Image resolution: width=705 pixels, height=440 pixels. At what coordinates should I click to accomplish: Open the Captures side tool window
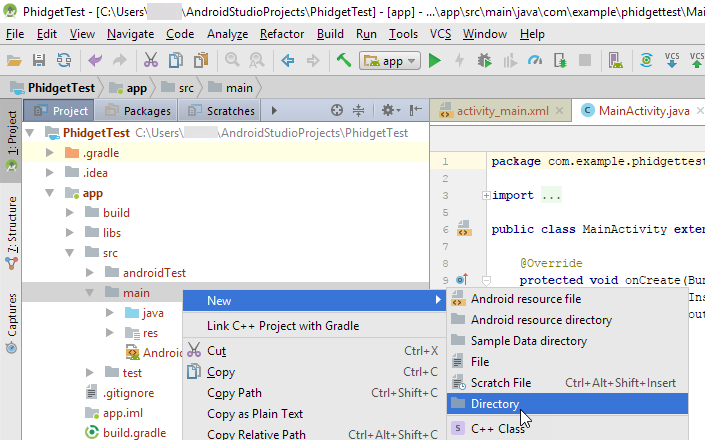point(11,324)
